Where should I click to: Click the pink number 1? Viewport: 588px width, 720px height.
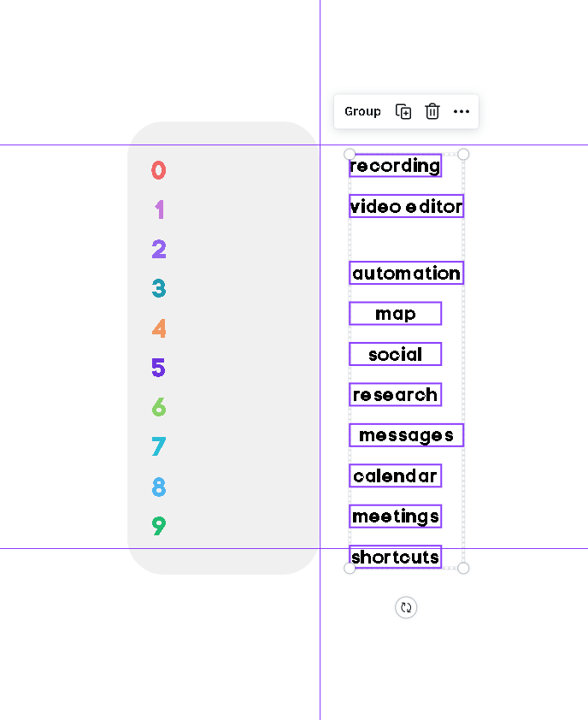click(x=159, y=210)
